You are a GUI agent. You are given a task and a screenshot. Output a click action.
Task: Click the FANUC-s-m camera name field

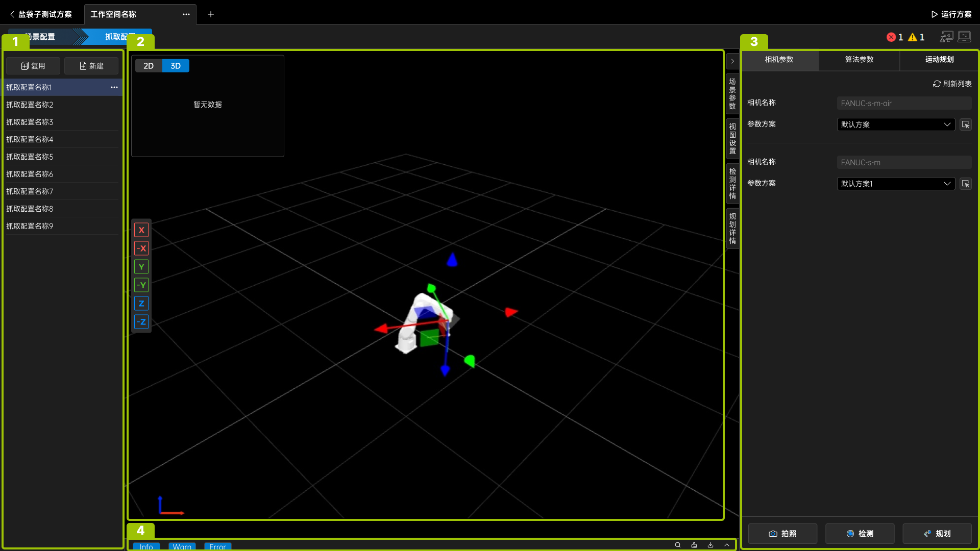tap(904, 162)
